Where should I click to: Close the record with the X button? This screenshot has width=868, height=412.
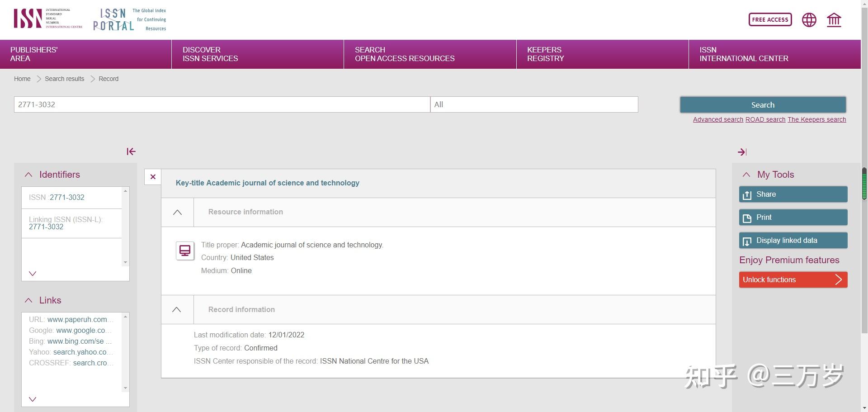(153, 177)
